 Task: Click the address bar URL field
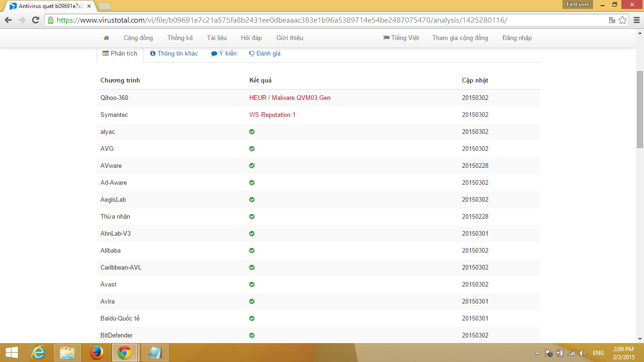325,20
